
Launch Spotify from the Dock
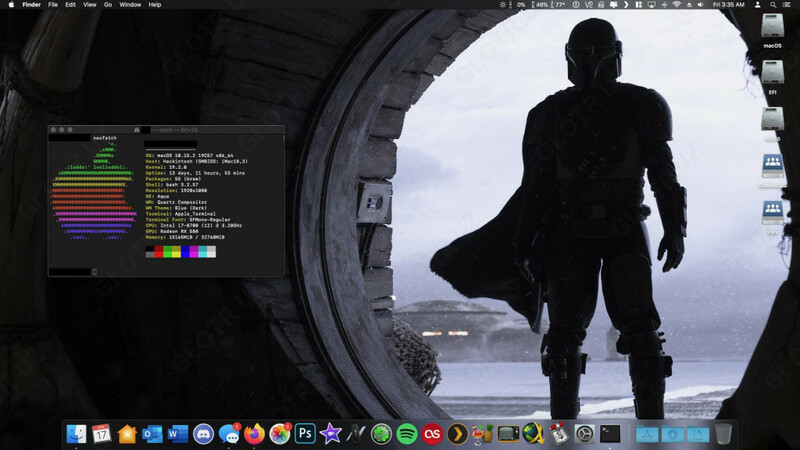tap(407, 434)
